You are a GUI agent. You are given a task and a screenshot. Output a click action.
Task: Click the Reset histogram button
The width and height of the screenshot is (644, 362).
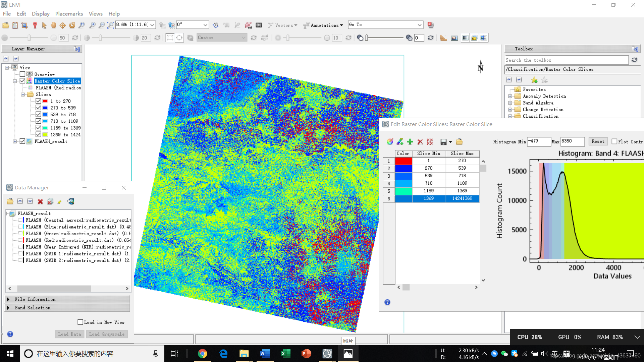click(598, 141)
